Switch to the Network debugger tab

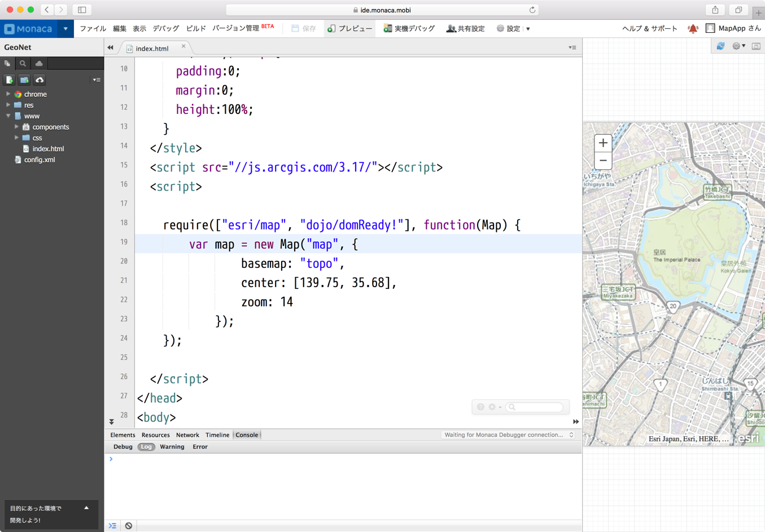[x=187, y=435]
